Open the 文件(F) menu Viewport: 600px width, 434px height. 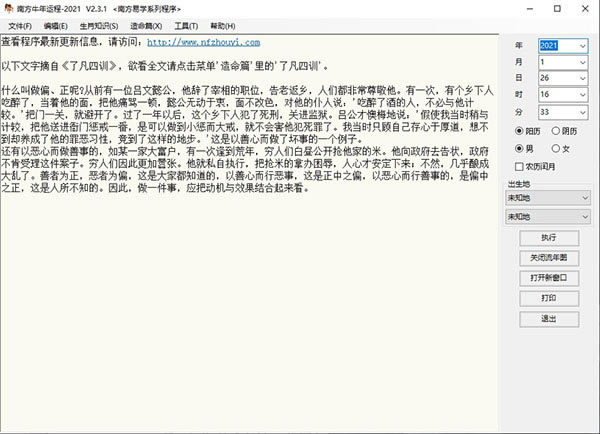pos(20,26)
